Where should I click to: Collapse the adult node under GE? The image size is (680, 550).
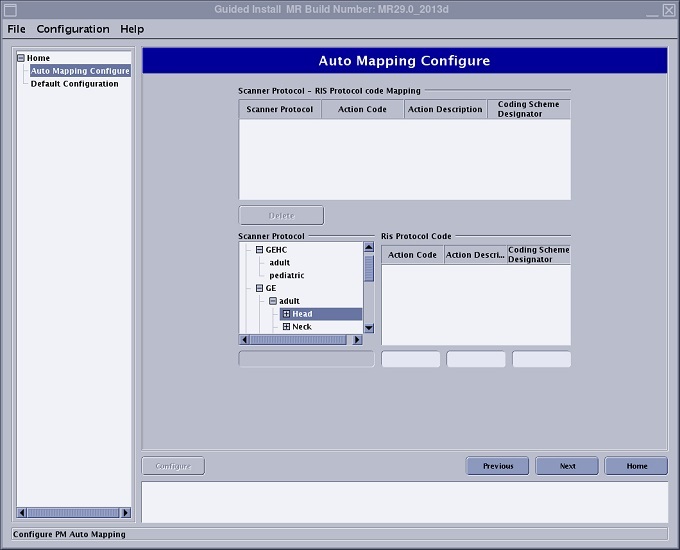click(272, 301)
